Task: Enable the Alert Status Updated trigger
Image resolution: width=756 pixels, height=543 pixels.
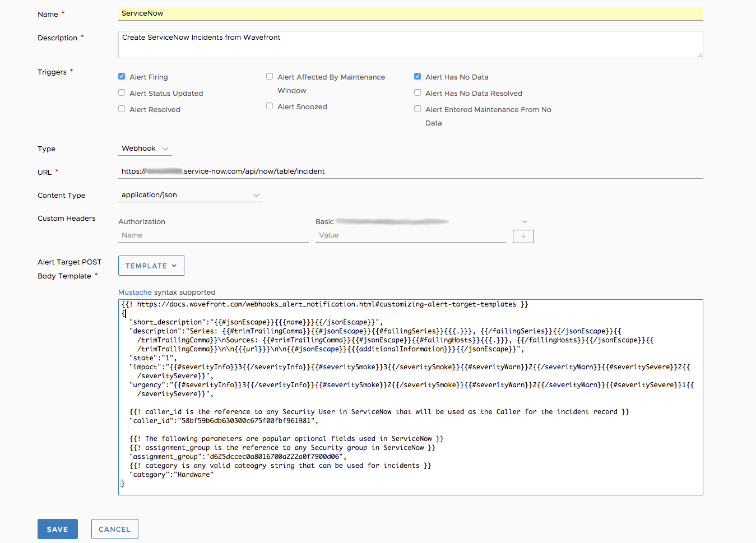Action: [x=122, y=92]
